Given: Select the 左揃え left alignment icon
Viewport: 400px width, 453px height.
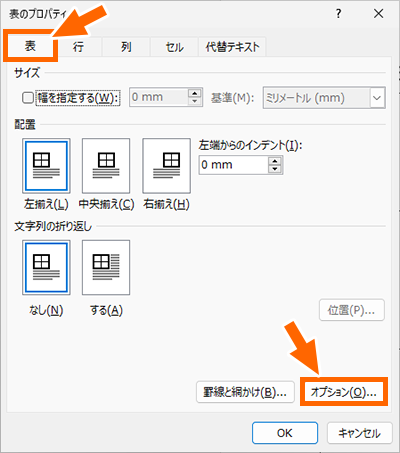Looking at the screenshot, I should pyautogui.click(x=46, y=166).
